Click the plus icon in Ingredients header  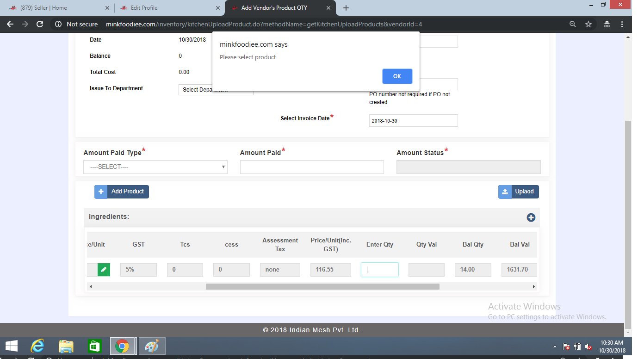(531, 217)
